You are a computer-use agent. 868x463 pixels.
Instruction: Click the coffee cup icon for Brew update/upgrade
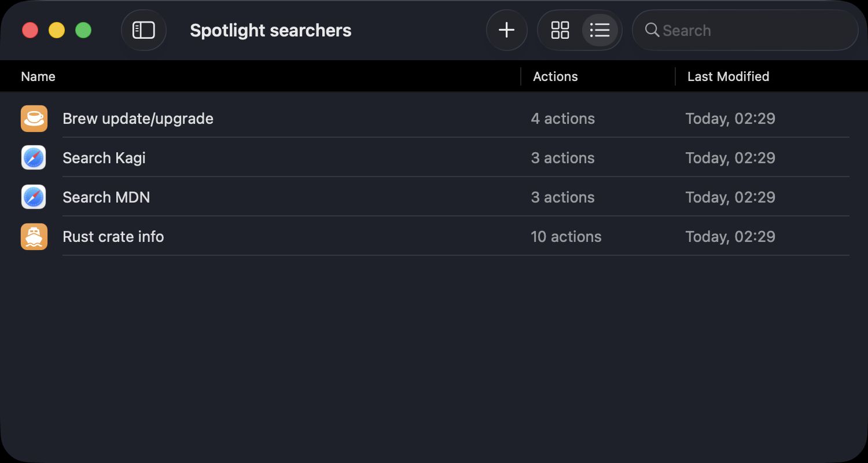click(x=34, y=118)
